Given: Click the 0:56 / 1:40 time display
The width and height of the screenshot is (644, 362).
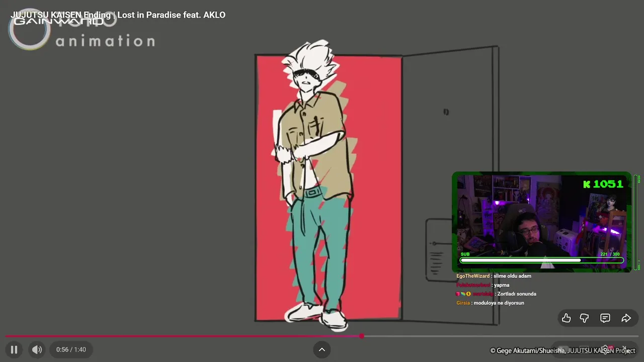Looking at the screenshot, I should coord(71,349).
